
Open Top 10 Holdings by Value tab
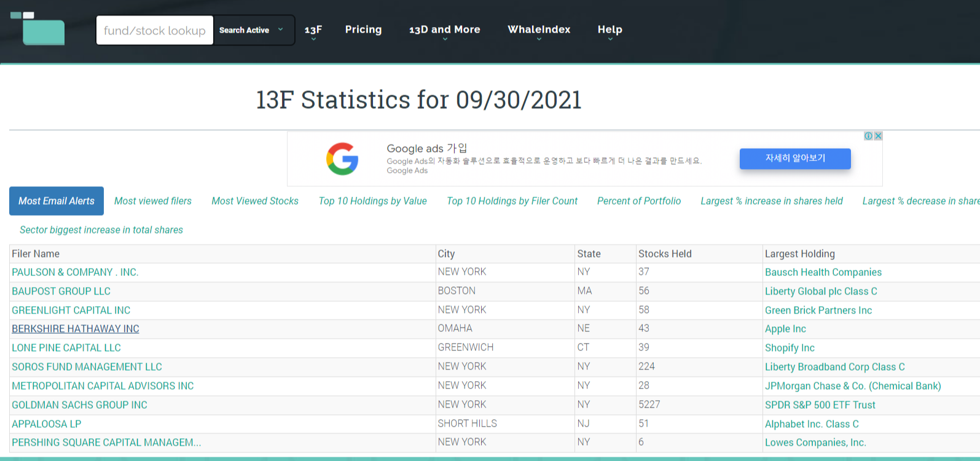373,201
